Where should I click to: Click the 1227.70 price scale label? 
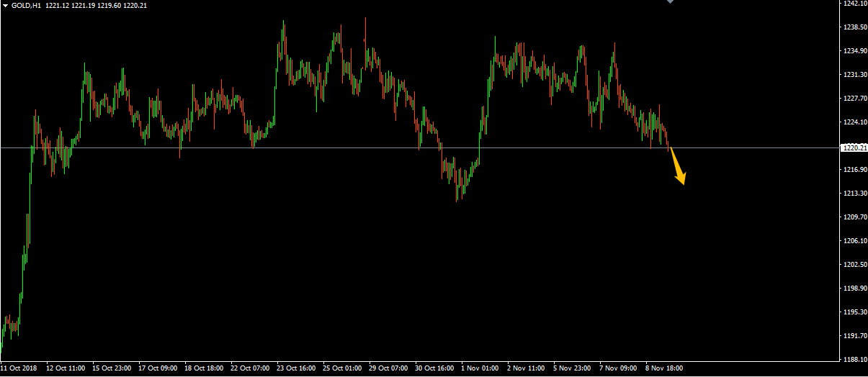pyautogui.click(x=854, y=99)
